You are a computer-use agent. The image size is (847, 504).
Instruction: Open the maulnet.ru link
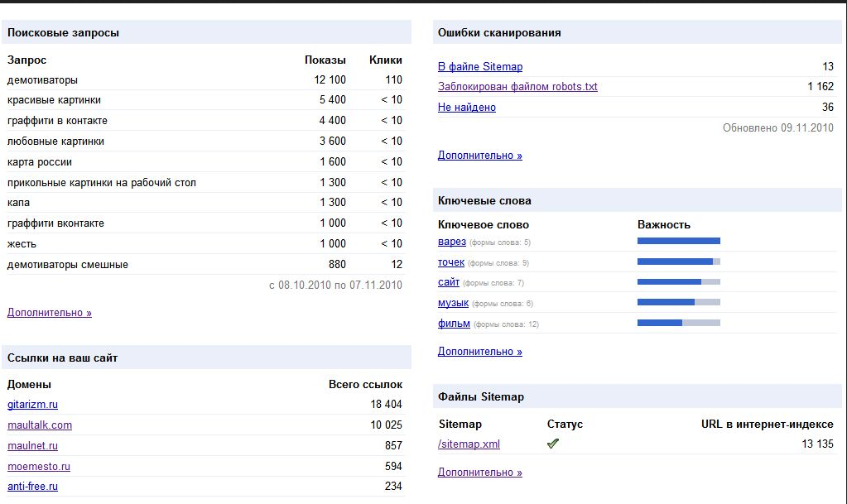coord(32,445)
